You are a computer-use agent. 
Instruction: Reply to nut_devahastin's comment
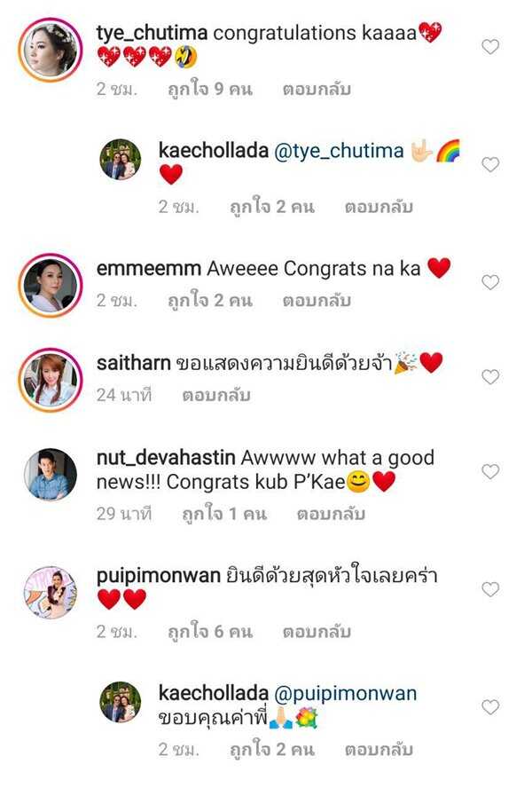coord(331,514)
